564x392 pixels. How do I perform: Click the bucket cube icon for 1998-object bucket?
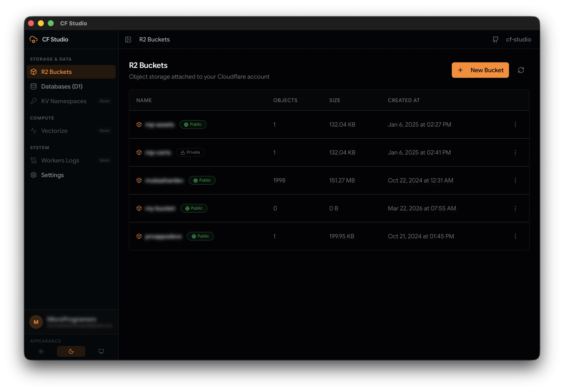[x=139, y=180]
